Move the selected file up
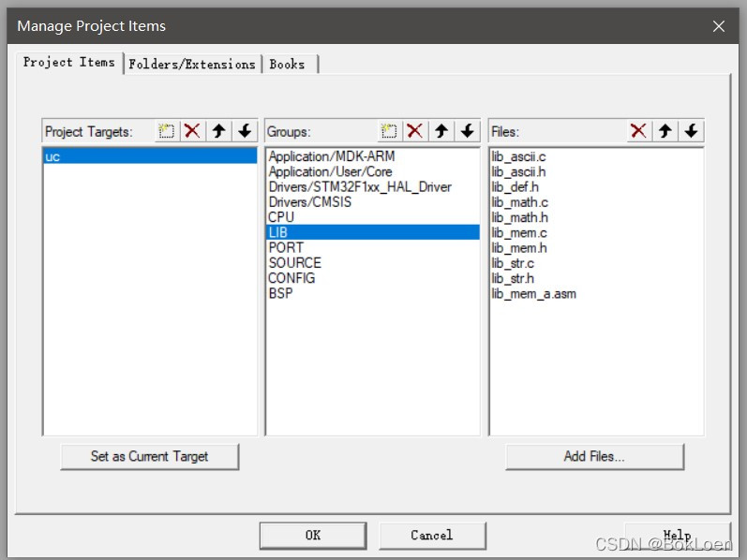The width and height of the screenshot is (747, 560). 665,130
